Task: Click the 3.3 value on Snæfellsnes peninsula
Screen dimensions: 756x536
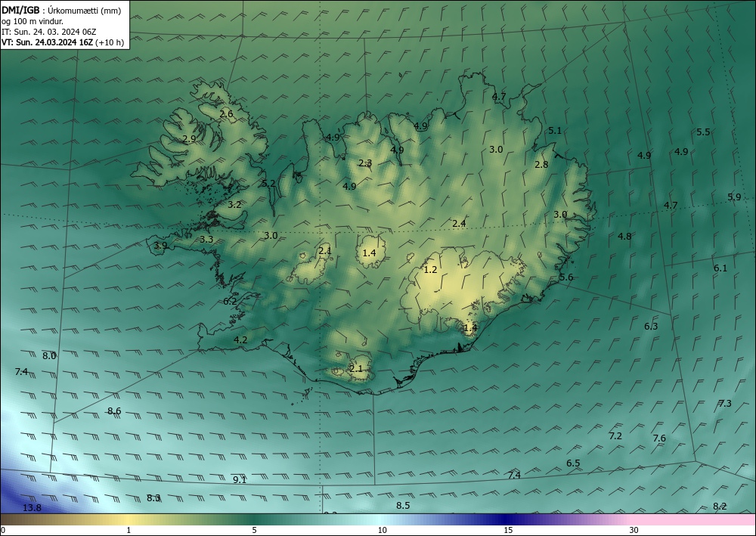Action: pos(206,240)
